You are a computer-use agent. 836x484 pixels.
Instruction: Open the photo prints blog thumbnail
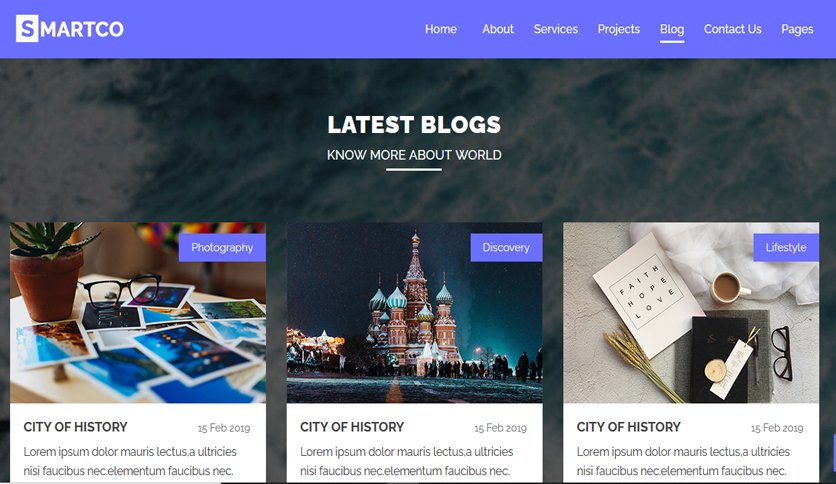[138, 312]
